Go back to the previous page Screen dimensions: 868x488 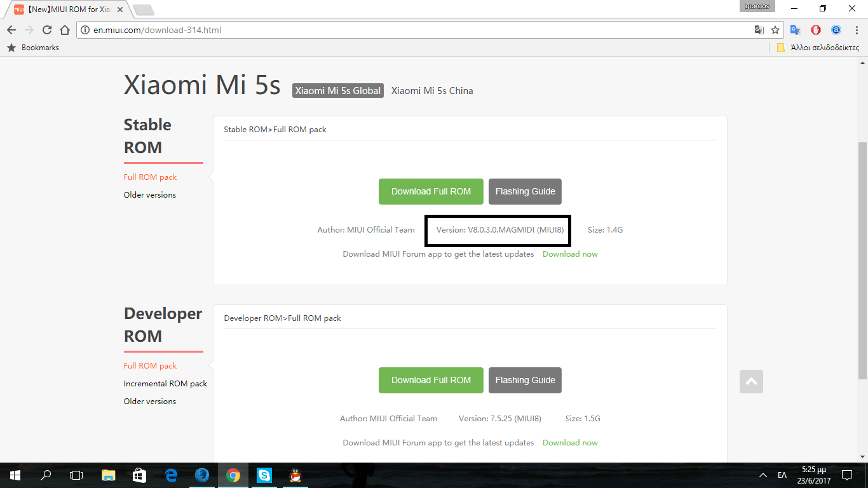pos(11,30)
